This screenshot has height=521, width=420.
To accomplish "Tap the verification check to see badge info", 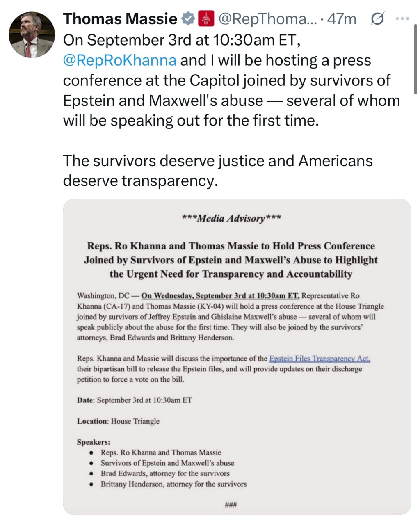I will (187, 18).
